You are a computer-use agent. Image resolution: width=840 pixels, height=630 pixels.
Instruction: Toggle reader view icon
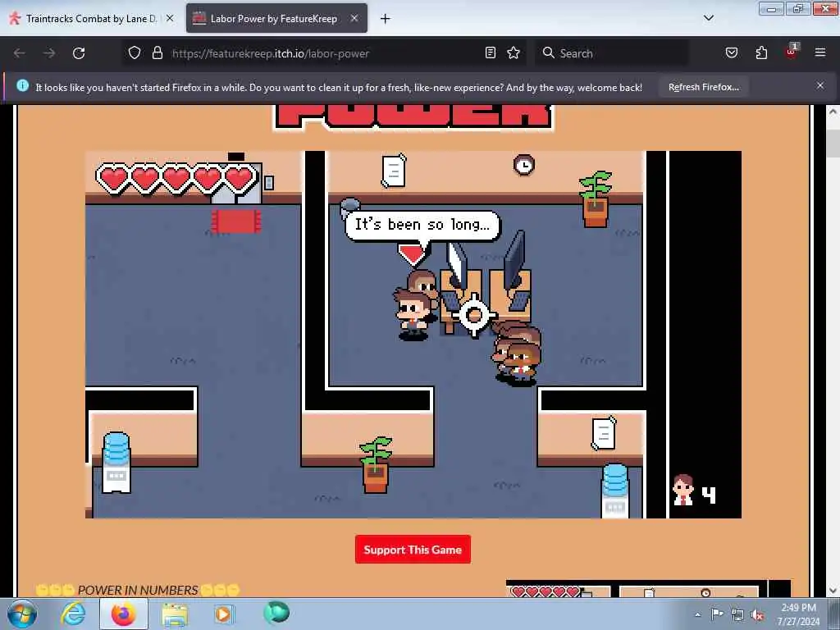[491, 52]
